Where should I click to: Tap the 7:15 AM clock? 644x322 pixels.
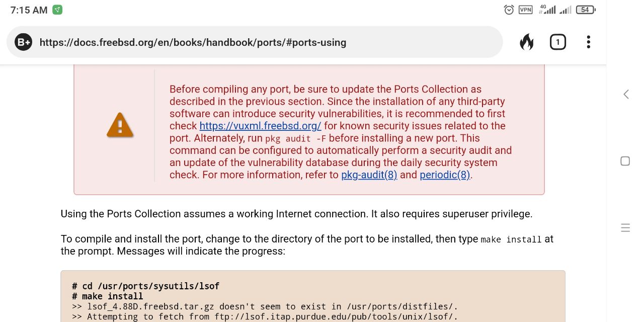[29, 10]
